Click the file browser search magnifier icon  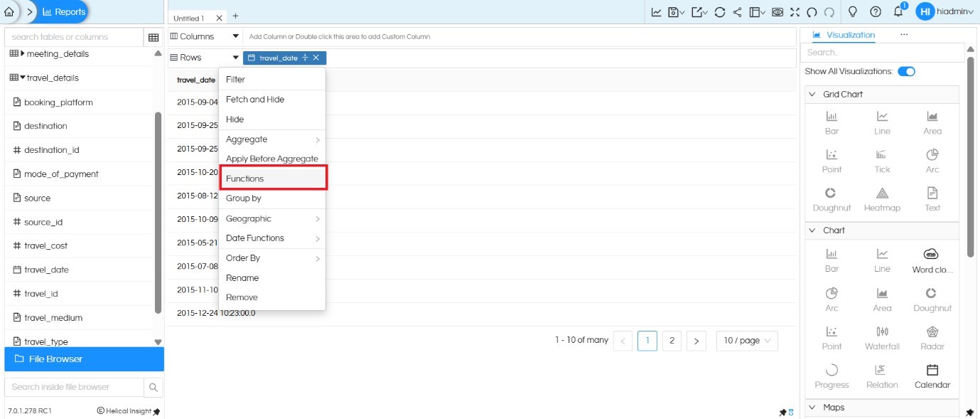pos(154,387)
